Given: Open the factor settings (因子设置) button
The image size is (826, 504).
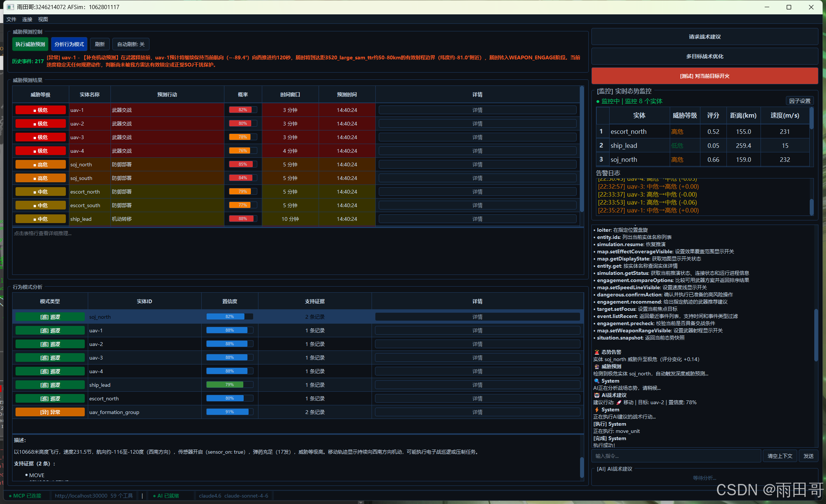Looking at the screenshot, I should 800,101.
